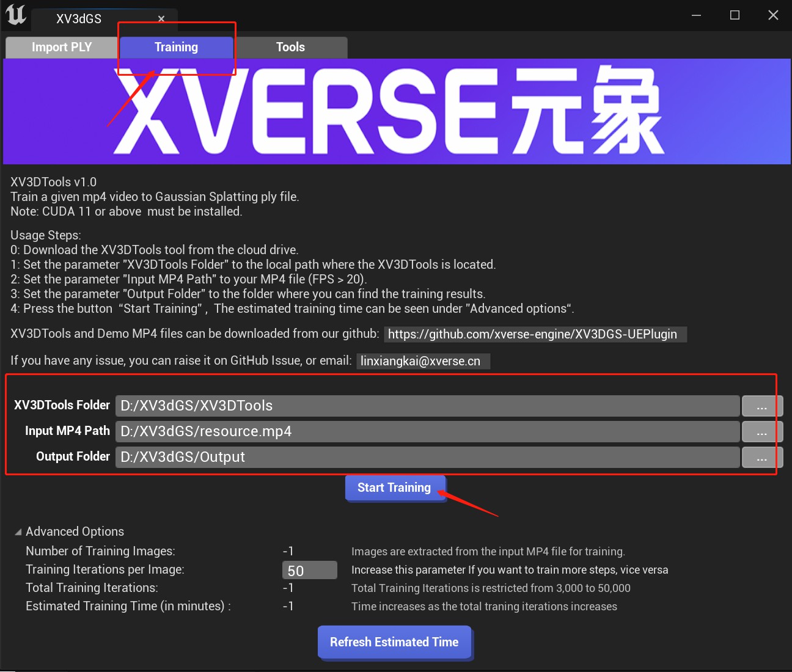
Task: Open the Training tab
Action: pyautogui.click(x=176, y=47)
